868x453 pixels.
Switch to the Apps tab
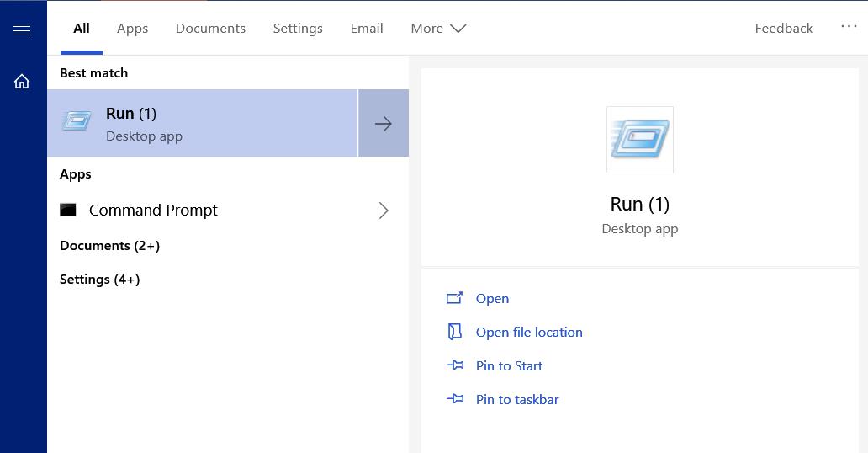coord(132,29)
